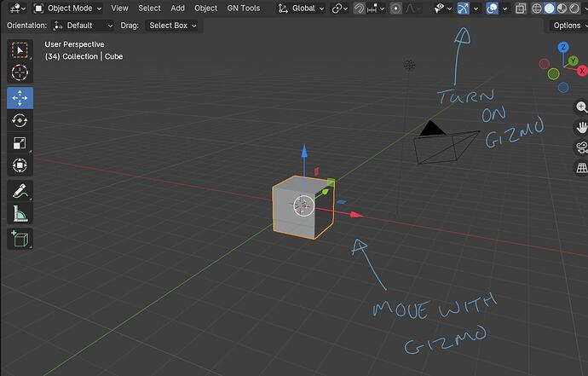Select the 3D Cursor tool
The width and height of the screenshot is (588, 376).
click(x=20, y=72)
